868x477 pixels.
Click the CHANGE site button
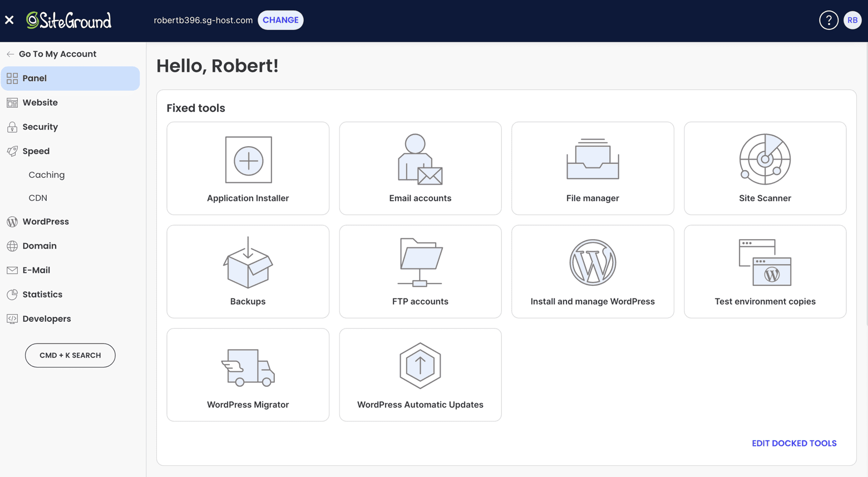coord(280,20)
